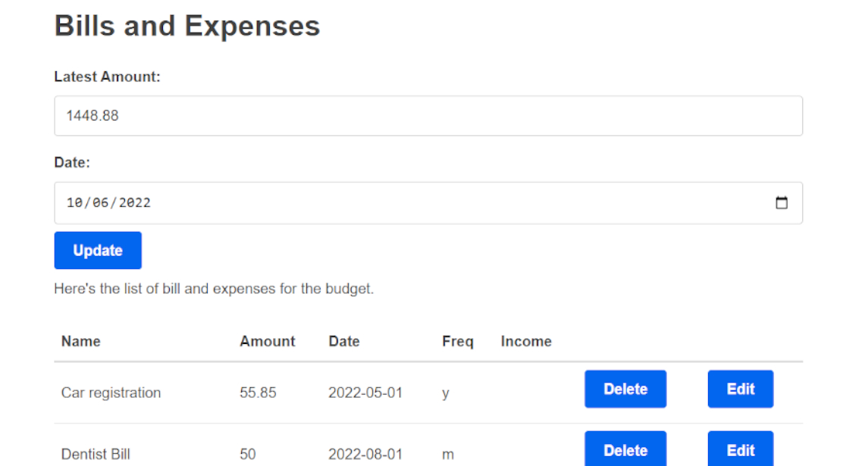Click the Income column header
Viewport: 868px width, 466px height.
pos(525,341)
